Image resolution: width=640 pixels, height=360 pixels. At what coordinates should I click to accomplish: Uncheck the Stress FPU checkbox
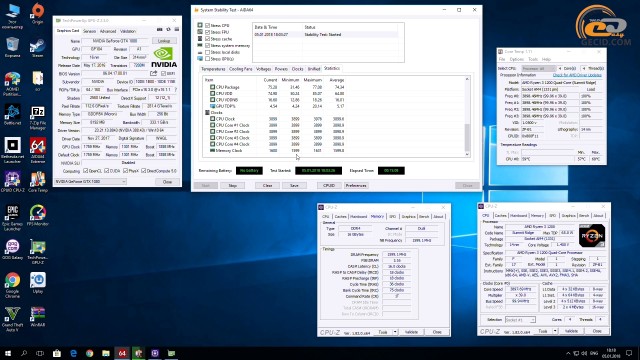pos(207,32)
